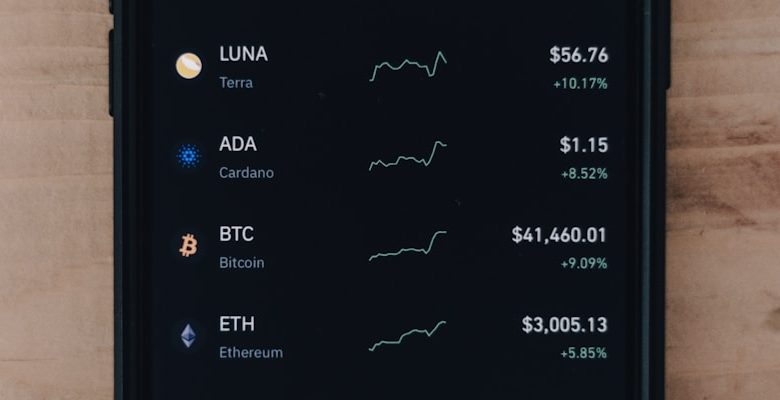Tap the +9.09% change value
This screenshot has width=780, height=400.
click(584, 263)
